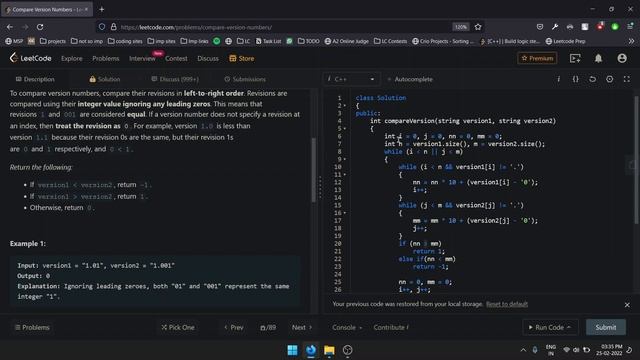Open the user profile avatar

(x=622, y=58)
